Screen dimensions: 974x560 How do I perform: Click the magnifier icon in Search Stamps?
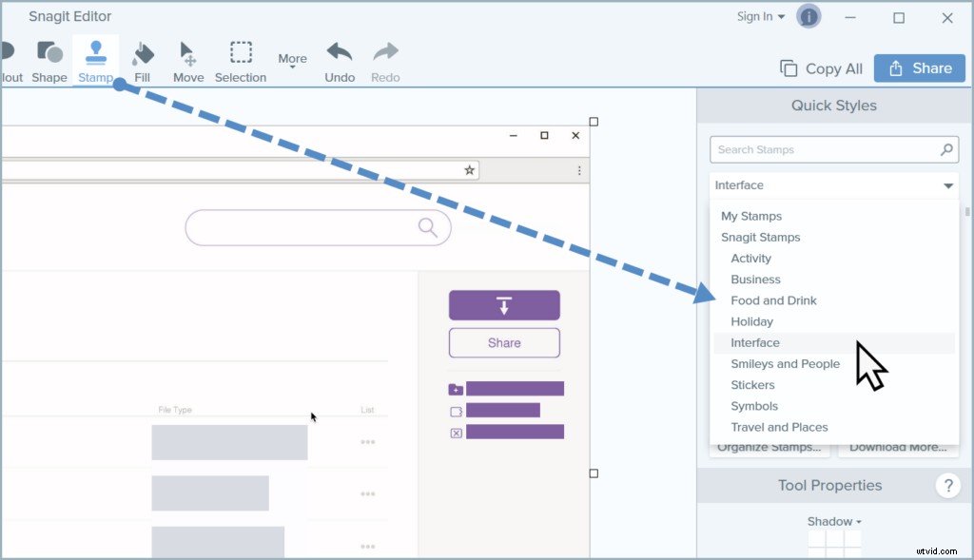click(x=946, y=149)
